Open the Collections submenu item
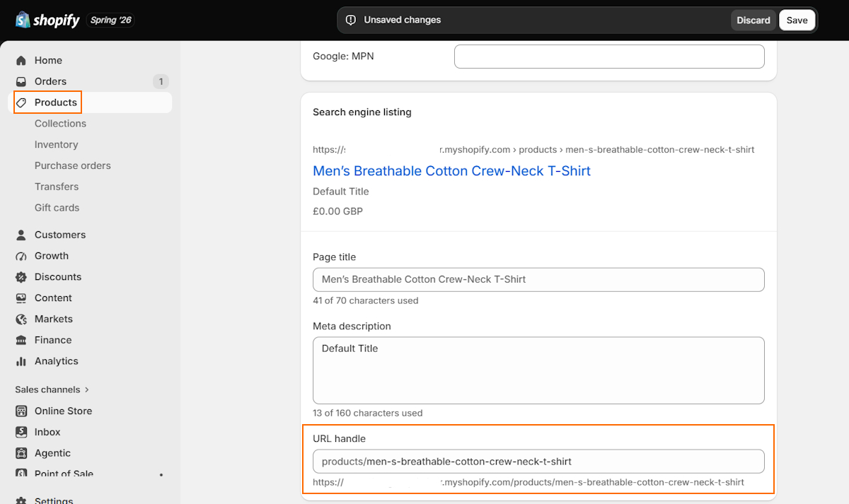The width and height of the screenshot is (849, 504). 60,124
